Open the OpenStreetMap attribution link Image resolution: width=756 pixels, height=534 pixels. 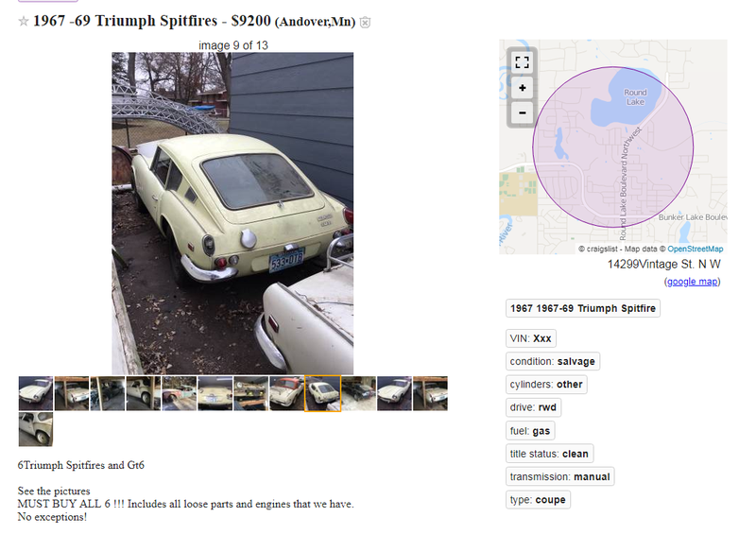click(695, 249)
